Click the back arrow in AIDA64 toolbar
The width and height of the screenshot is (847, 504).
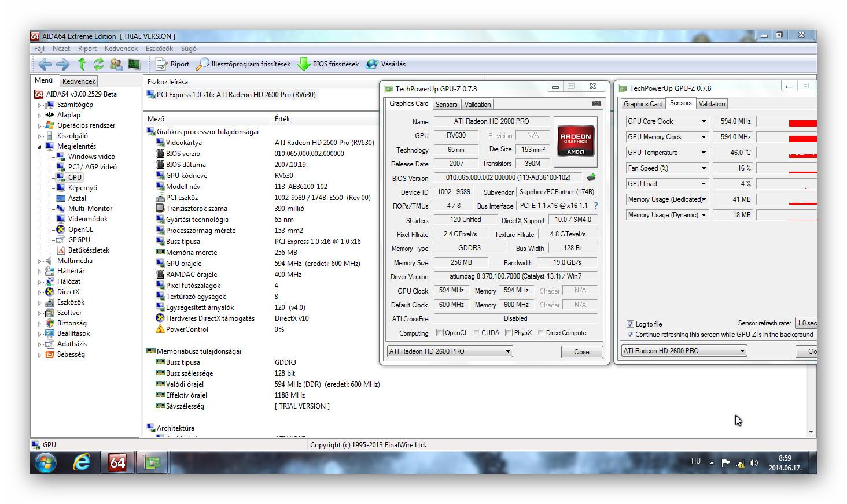(x=45, y=64)
